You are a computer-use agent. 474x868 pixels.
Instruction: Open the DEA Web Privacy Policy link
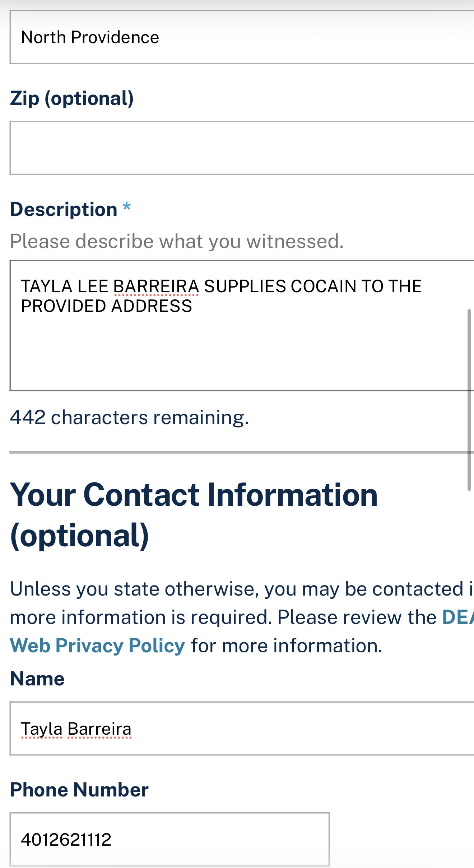[98, 646]
